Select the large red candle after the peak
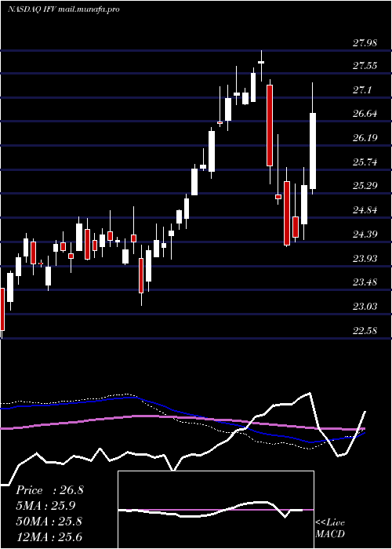This screenshot has height=549, width=392. coord(270,125)
